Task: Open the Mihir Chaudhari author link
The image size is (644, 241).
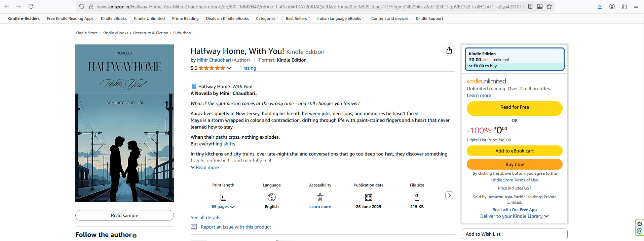Action: (214, 60)
